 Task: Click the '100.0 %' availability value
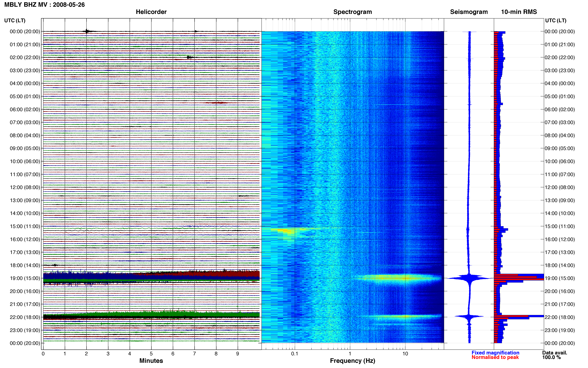point(552,357)
